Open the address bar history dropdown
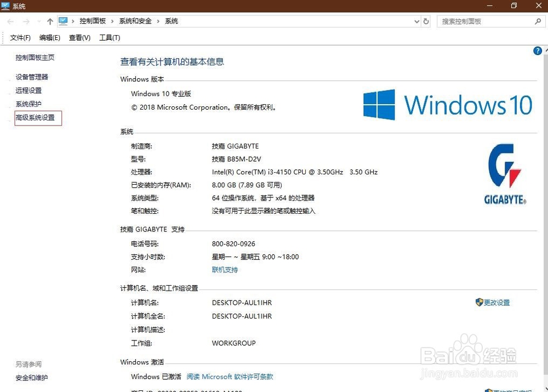This screenshot has height=392, width=548. click(416, 21)
